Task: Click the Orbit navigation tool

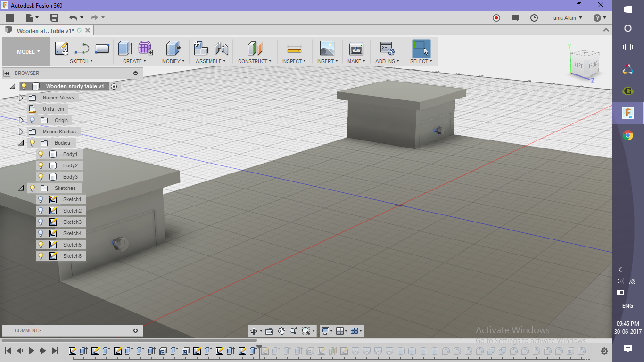Action: (x=254, y=331)
